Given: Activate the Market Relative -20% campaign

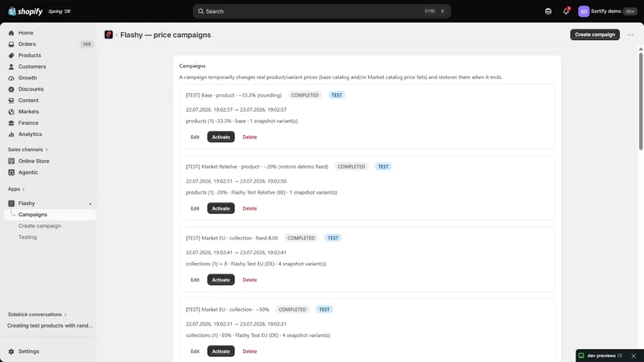Looking at the screenshot, I should click(x=221, y=208).
